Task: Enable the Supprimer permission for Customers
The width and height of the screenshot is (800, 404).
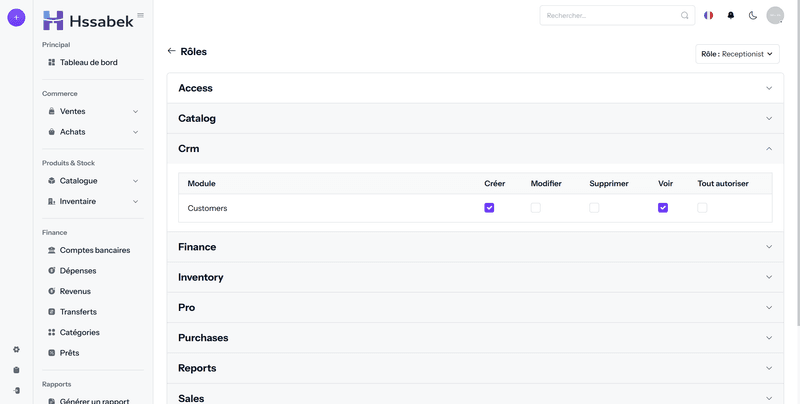Action: tap(594, 208)
